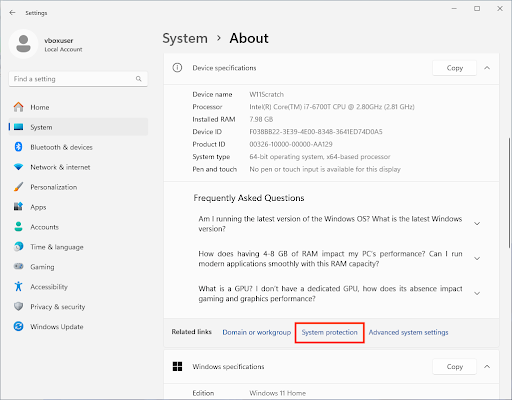The image size is (512, 400).
Task: Click the Product ID value 00326-10000-00000-AA129
Action: coord(291,144)
